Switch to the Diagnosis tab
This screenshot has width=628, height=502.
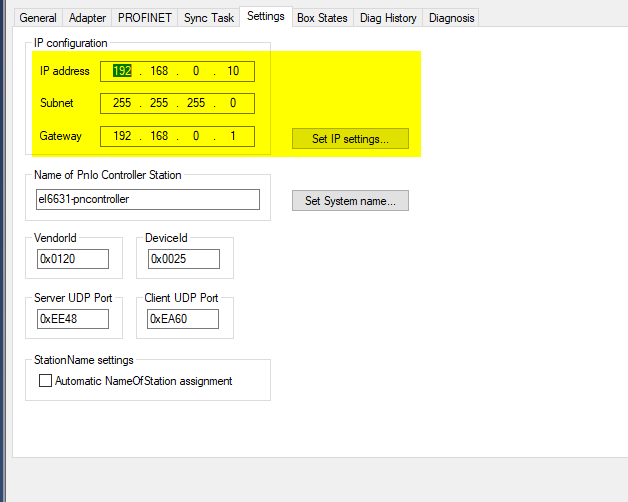coord(452,18)
